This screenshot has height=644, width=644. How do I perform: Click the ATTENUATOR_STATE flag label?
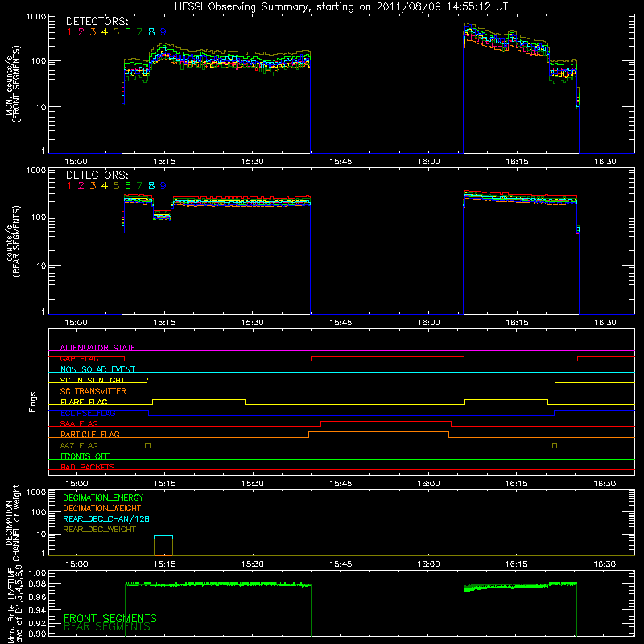[97, 348]
